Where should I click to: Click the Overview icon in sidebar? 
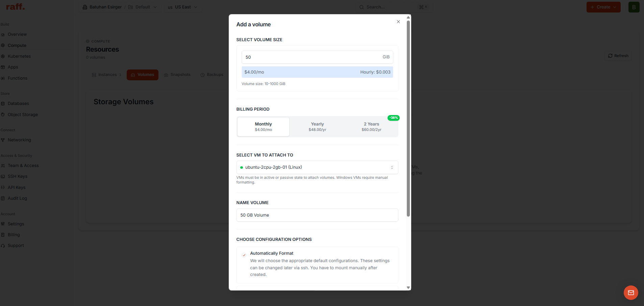(x=3, y=34)
